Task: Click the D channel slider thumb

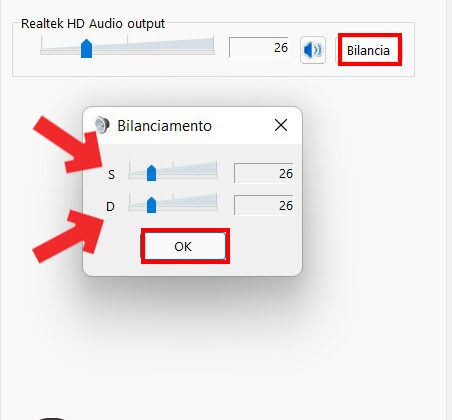Action: [x=151, y=205]
